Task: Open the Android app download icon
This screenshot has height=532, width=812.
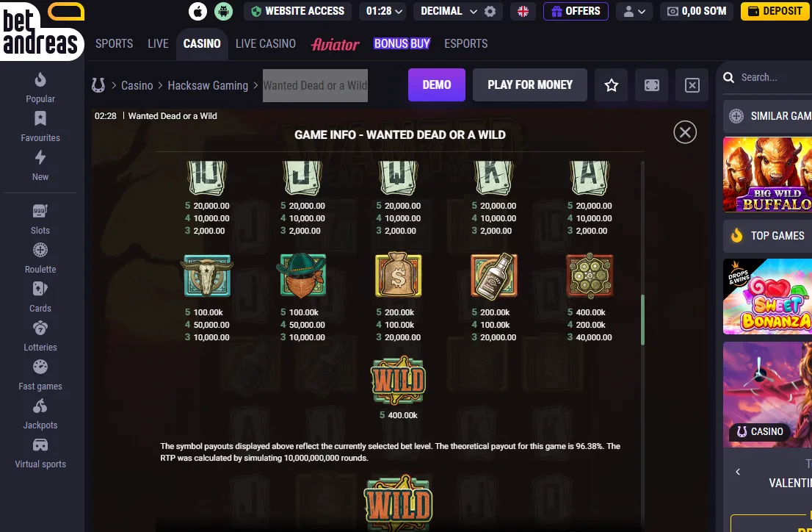Action: tap(224, 11)
